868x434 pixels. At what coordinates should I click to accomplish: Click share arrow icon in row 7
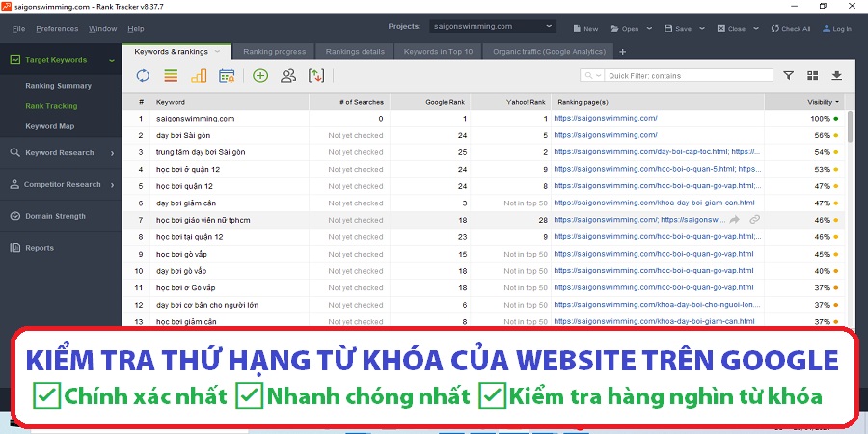735,220
